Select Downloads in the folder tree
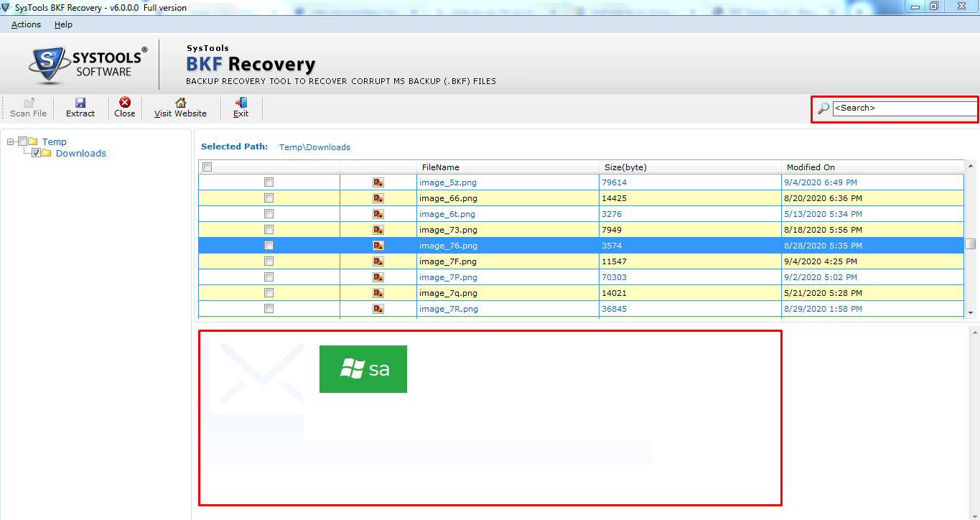The width and height of the screenshot is (980, 520). coord(81,153)
